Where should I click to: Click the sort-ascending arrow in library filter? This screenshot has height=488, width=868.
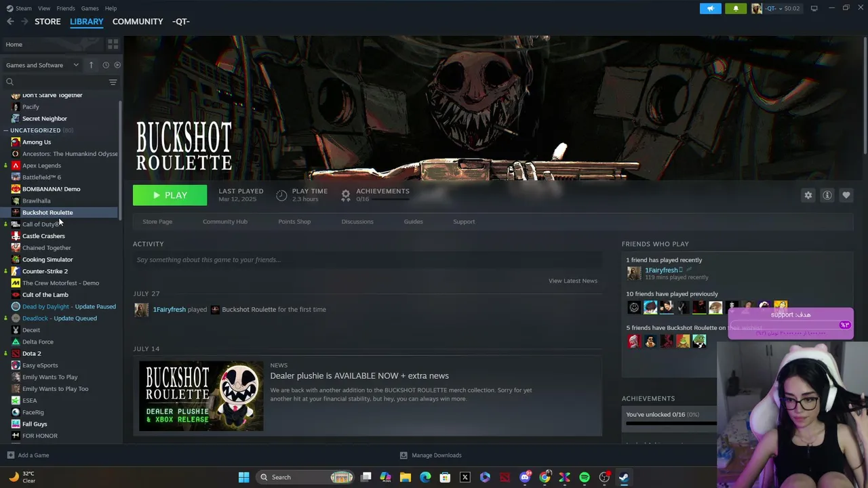point(92,65)
